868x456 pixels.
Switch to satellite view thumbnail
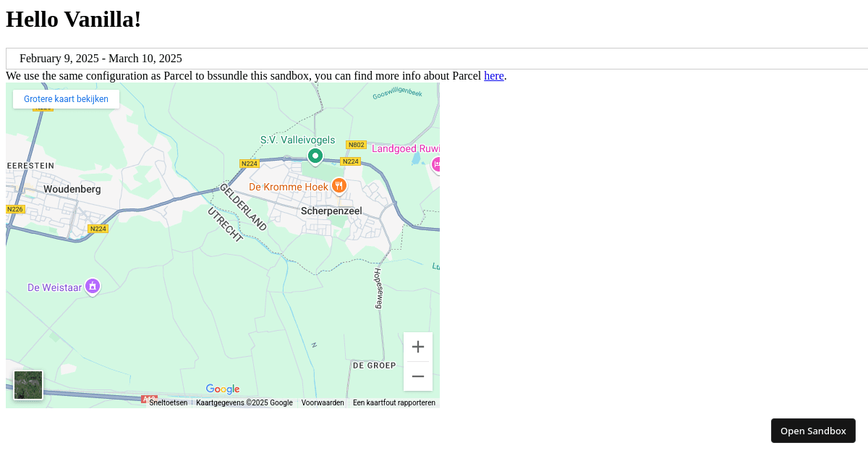(x=28, y=385)
